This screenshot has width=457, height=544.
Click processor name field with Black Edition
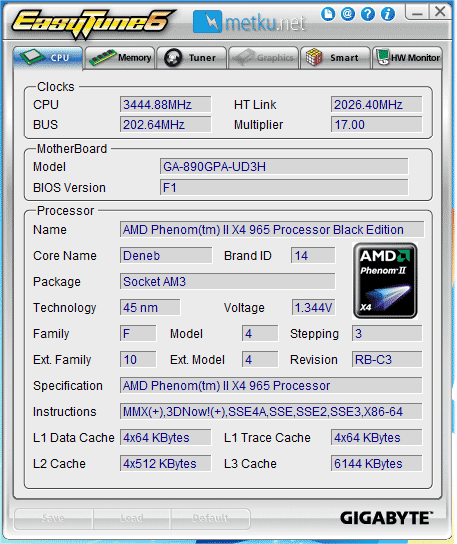(x=272, y=230)
